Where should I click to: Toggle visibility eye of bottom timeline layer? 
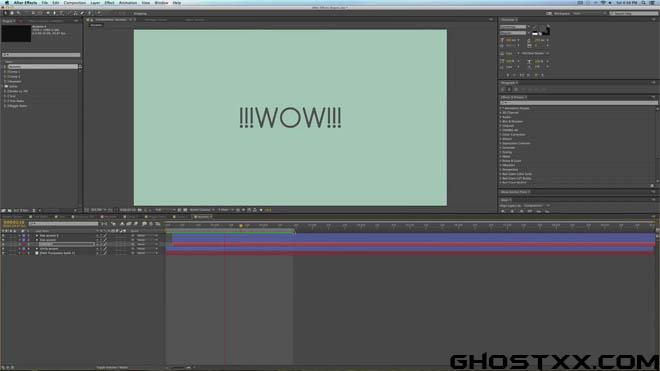(3, 253)
